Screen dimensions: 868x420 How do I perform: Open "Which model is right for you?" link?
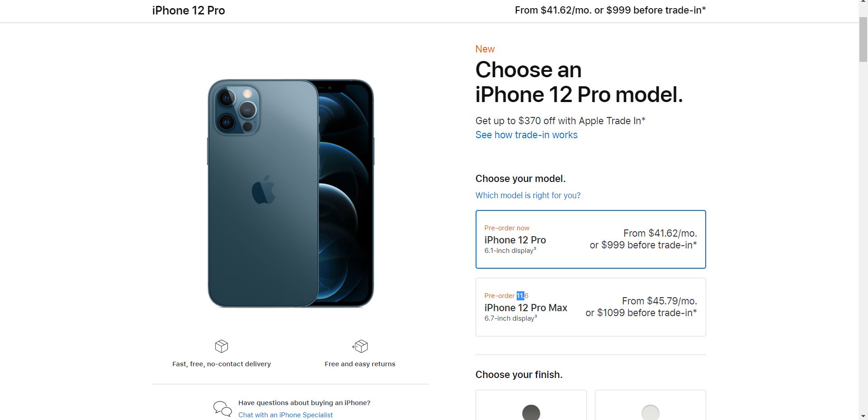(528, 195)
